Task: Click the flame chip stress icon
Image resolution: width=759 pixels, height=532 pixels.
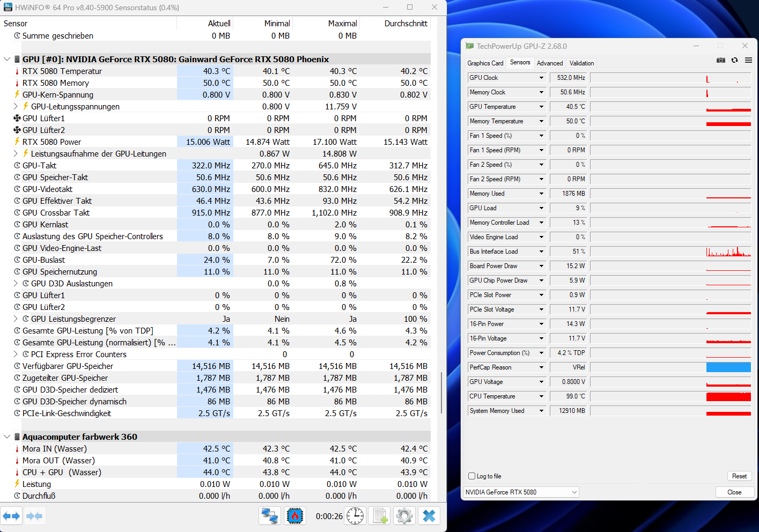Action: [295, 516]
